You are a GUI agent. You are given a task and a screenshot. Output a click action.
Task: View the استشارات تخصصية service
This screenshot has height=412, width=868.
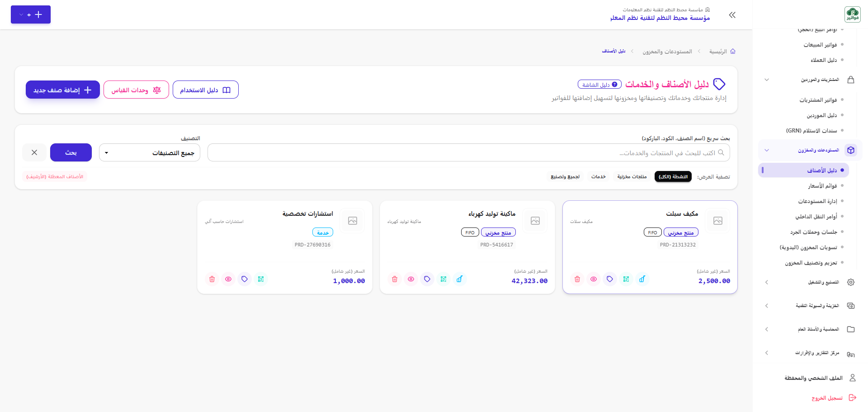[x=228, y=279]
